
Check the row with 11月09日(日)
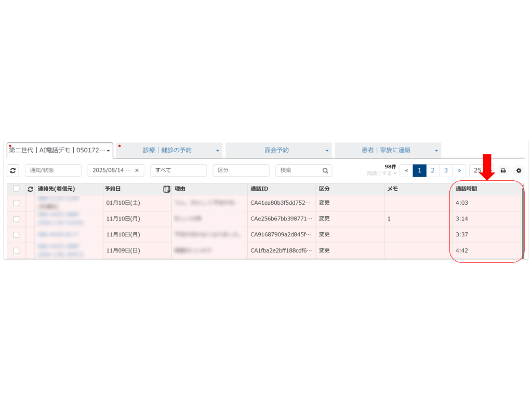pos(16,250)
